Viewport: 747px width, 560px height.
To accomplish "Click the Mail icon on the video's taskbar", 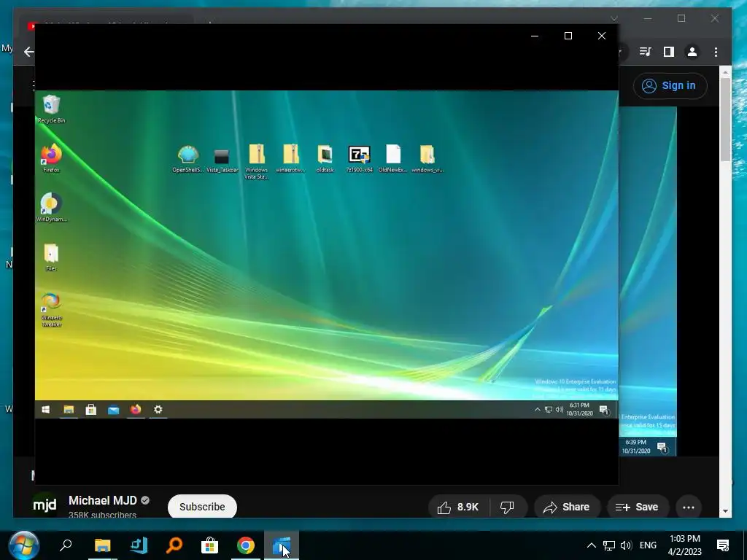I will coord(113,410).
